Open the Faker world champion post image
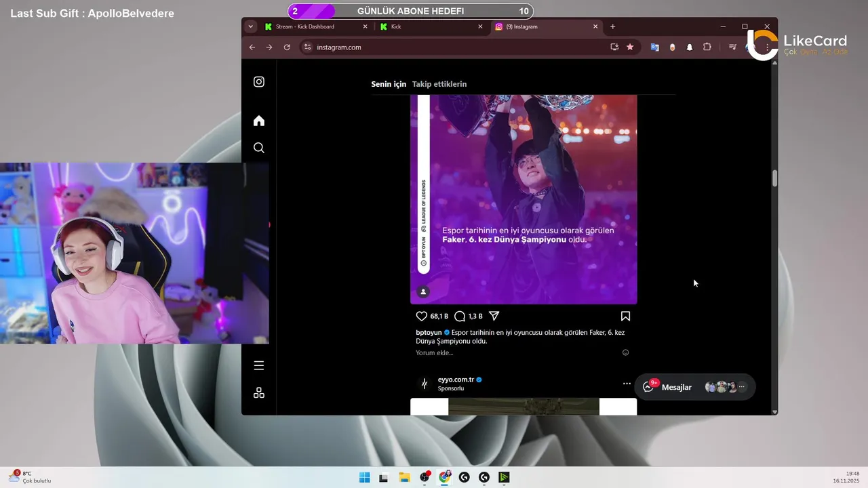This screenshot has height=488, width=868. coord(524,199)
